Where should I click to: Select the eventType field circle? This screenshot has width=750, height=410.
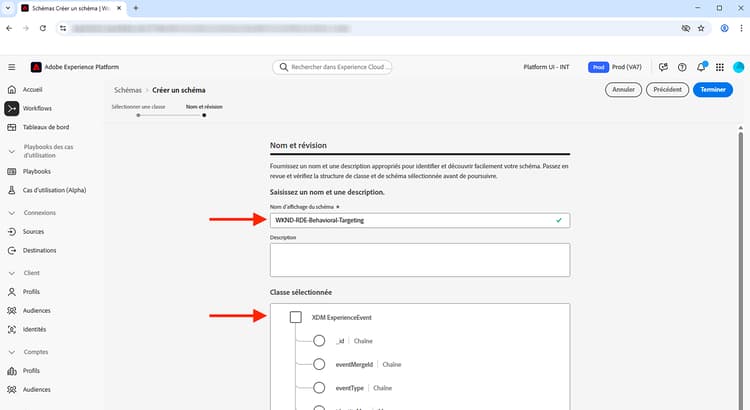pyautogui.click(x=319, y=388)
